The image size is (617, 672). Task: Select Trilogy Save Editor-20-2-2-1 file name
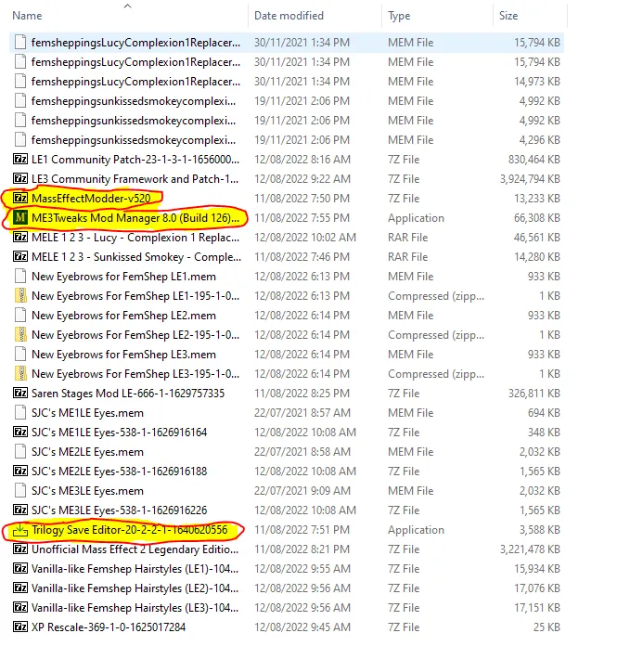point(129,530)
